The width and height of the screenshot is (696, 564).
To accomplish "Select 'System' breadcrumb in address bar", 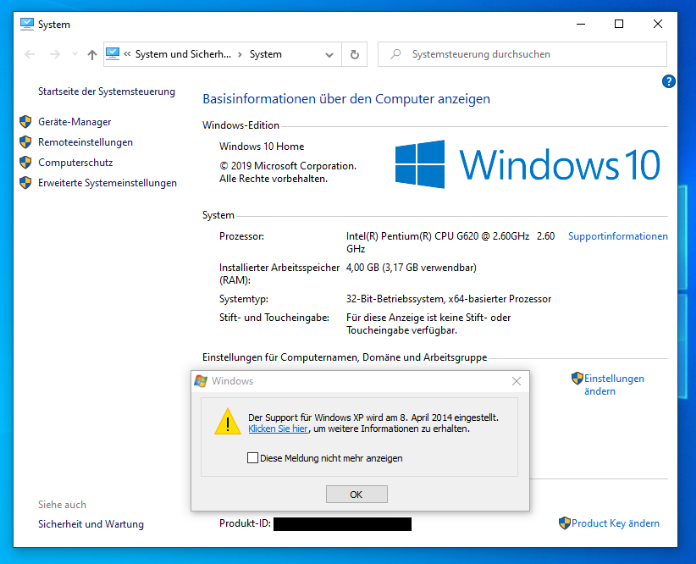I will (265, 54).
